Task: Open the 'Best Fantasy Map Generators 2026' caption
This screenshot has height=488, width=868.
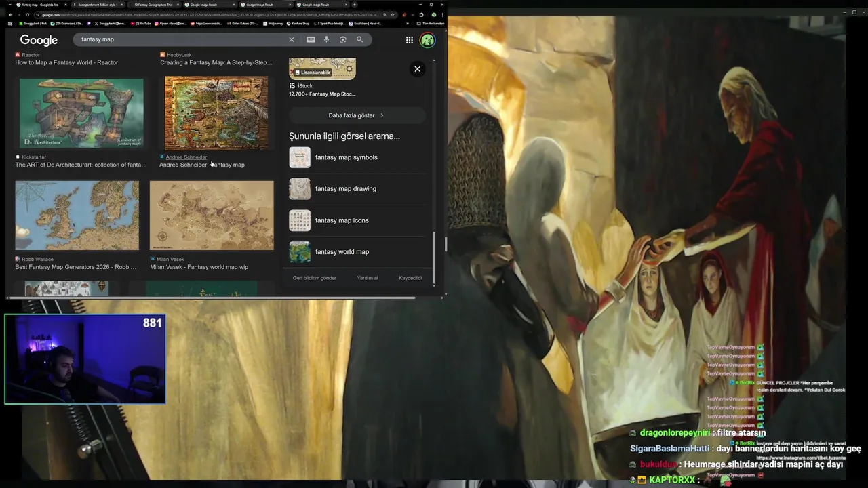Action: click(x=76, y=267)
